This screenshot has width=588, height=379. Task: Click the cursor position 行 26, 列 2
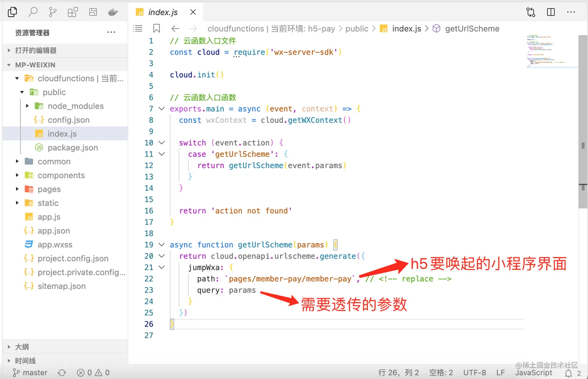pyautogui.click(x=399, y=373)
